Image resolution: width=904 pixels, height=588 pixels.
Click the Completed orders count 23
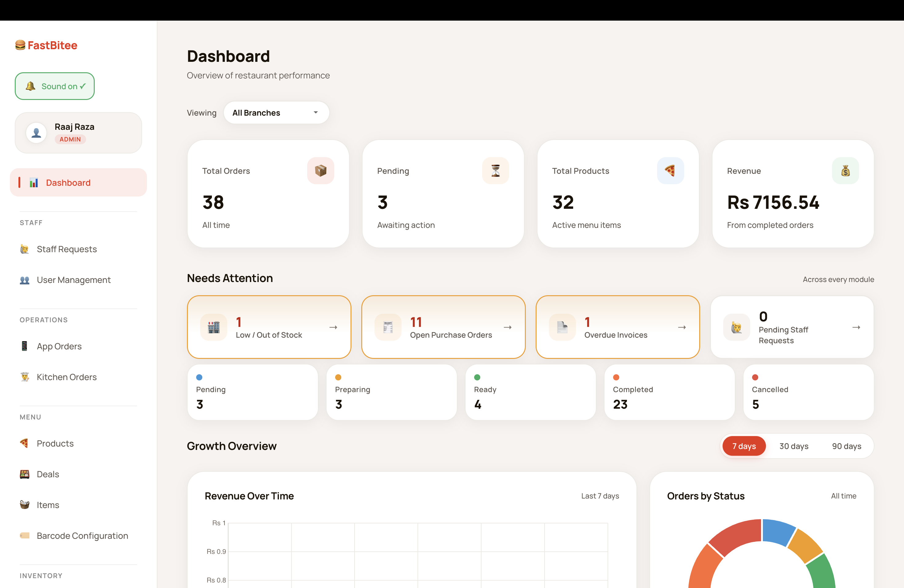620,404
